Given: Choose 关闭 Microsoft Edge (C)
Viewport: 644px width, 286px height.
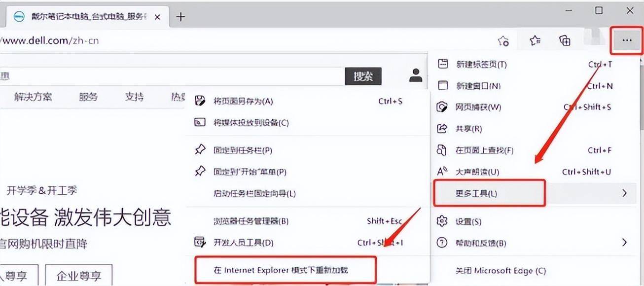Looking at the screenshot, I should (x=534, y=271).
